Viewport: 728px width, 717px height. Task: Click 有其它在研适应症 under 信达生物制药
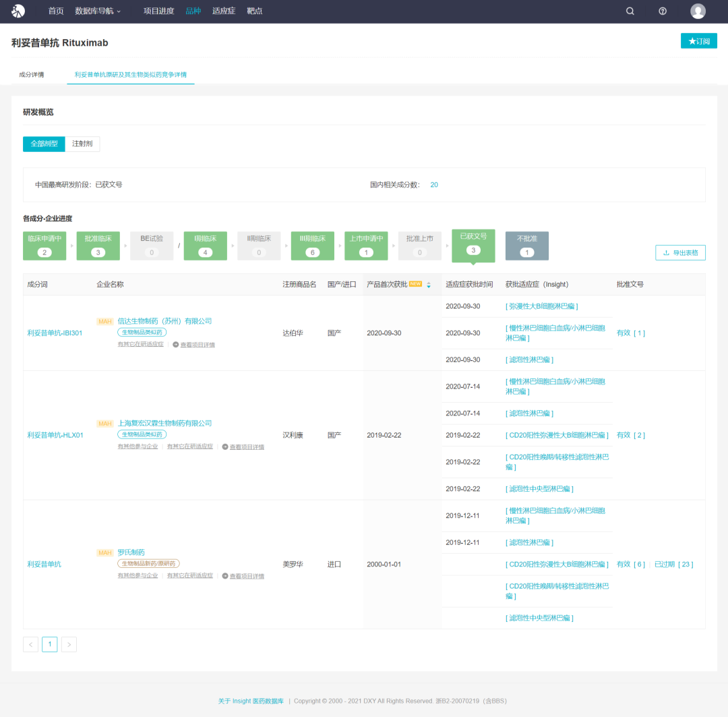(141, 344)
